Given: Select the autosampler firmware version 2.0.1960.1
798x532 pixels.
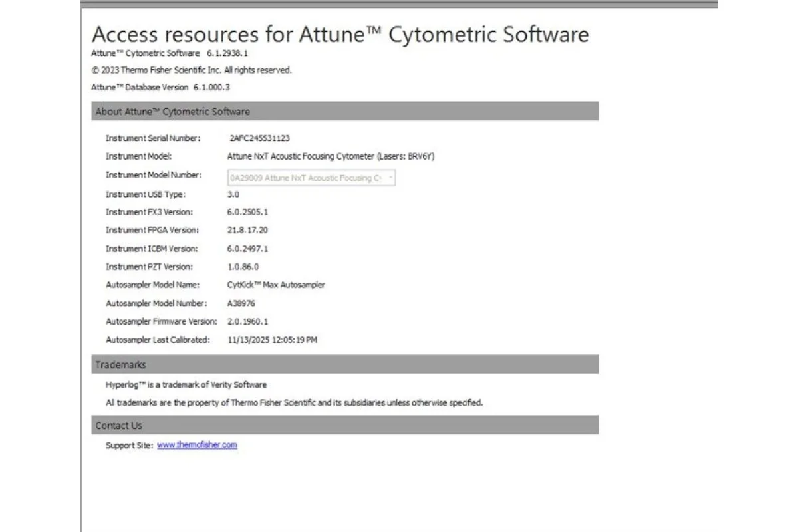Looking at the screenshot, I should (x=247, y=321).
